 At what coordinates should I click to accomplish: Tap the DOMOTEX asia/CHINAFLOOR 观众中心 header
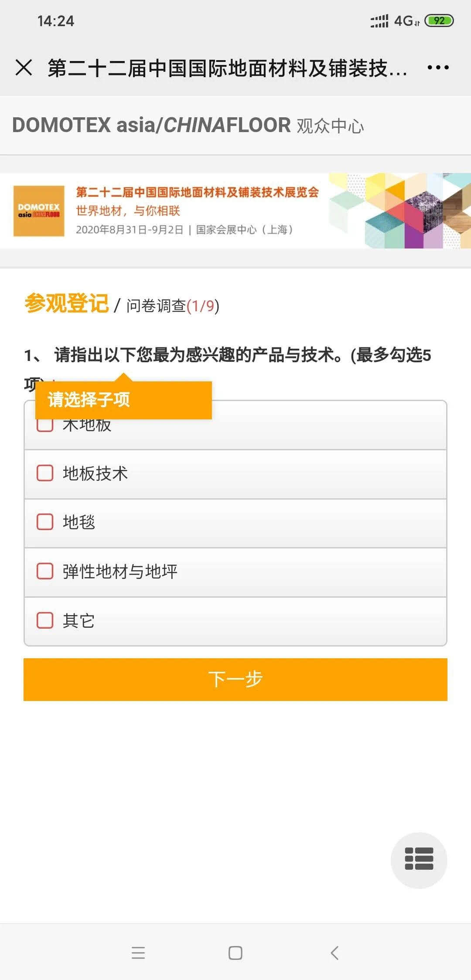coord(188,126)
